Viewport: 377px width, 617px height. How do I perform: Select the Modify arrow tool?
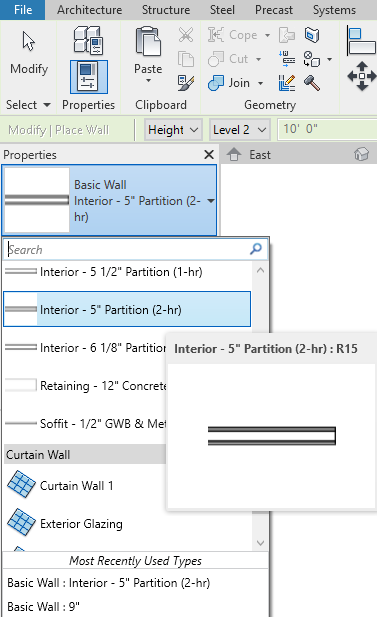[x=29, y=53]
